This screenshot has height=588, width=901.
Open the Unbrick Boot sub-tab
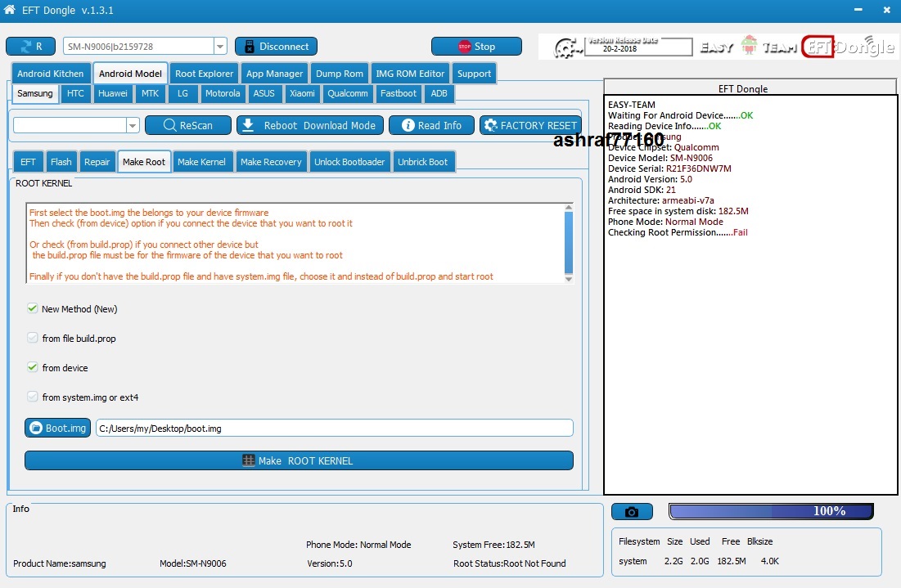422,162
